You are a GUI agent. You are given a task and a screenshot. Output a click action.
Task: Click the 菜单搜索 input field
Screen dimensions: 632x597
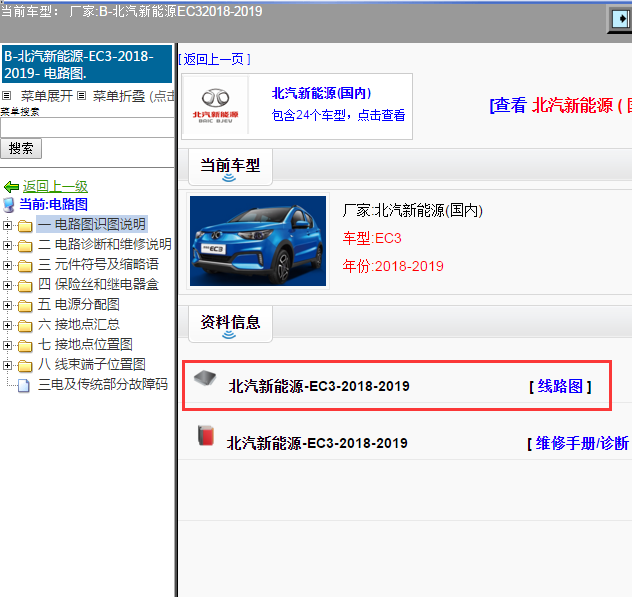(87, 128)
